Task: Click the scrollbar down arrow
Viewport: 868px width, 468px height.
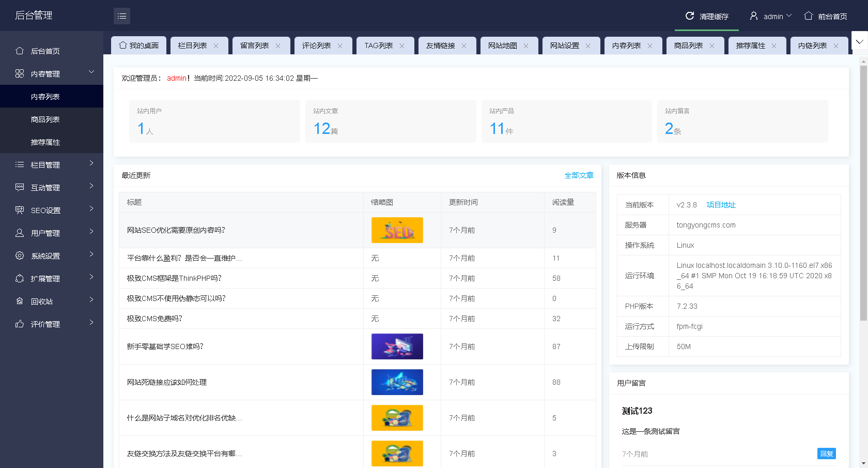Action: click(863, 464)
